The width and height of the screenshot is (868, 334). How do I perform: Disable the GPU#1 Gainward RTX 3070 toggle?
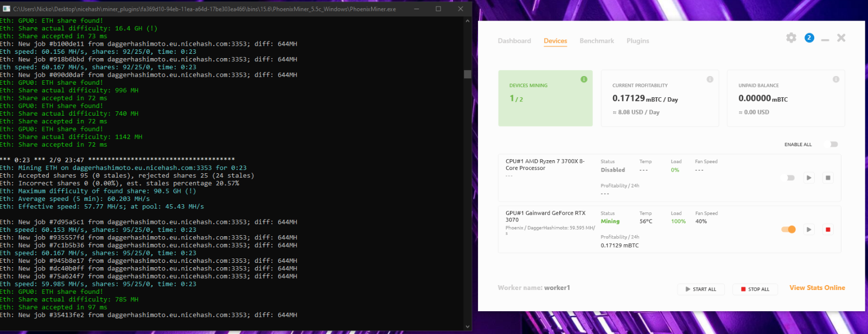coord(789,229)
